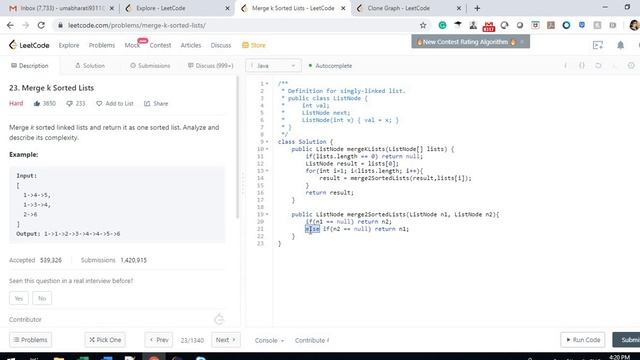Like the problem with the thumbs up icon
This screenshot has width=640, height=360.
37,104
